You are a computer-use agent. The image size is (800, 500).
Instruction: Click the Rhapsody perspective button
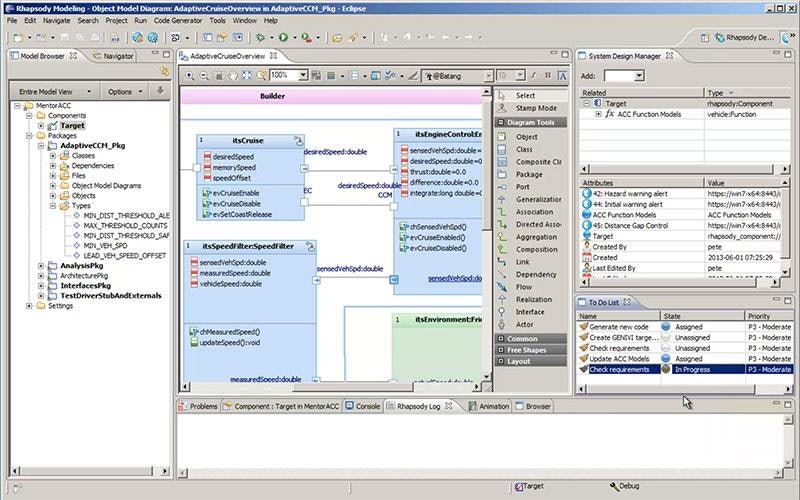pos(744,37)
